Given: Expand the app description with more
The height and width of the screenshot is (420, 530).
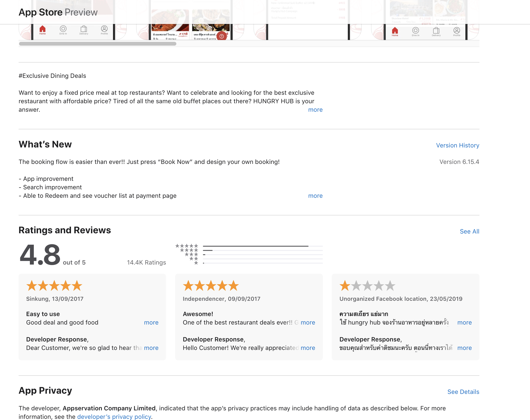Looking at the screenshot, I should point(315,110).
